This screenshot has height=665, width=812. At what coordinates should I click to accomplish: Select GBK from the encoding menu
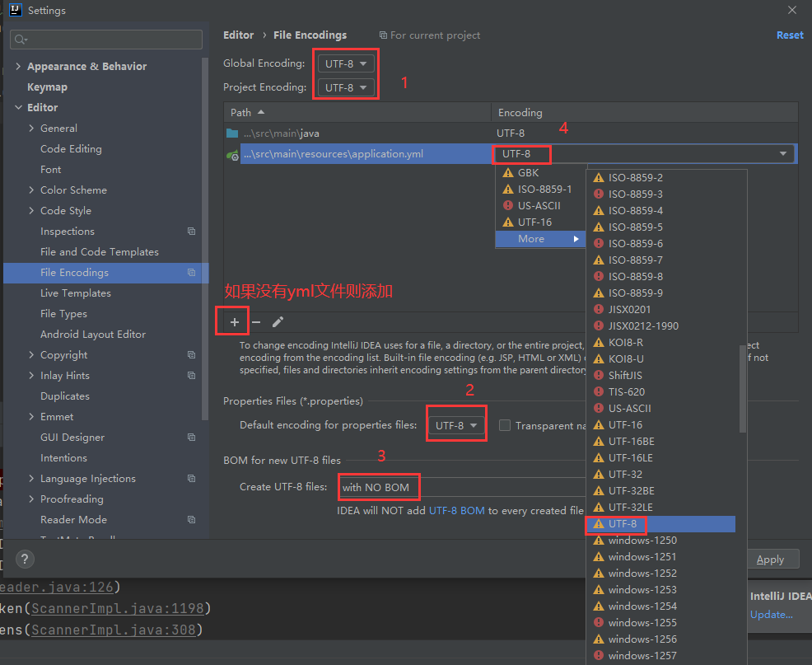click(527, 172)
